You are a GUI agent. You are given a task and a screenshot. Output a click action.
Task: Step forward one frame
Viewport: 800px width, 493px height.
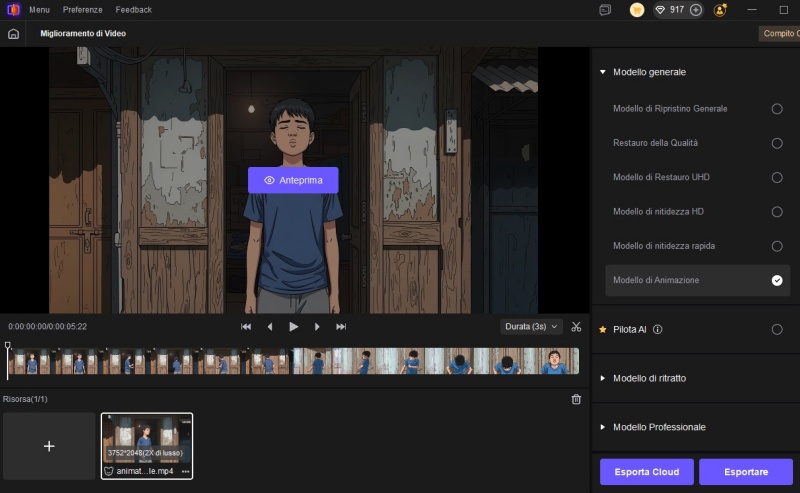[317, 327]
